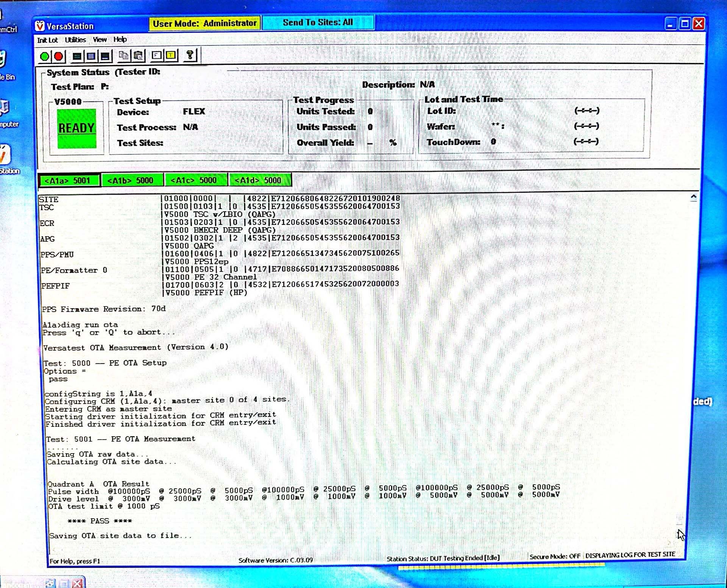
Task: Click the green READY status indicator
Action: (x=76, y=128)
